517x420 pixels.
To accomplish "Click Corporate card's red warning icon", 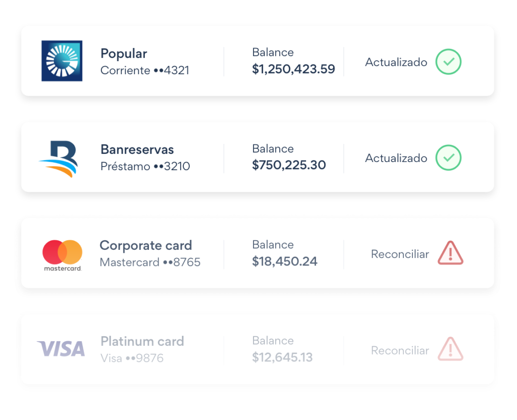I will click(x=450, y=253).
